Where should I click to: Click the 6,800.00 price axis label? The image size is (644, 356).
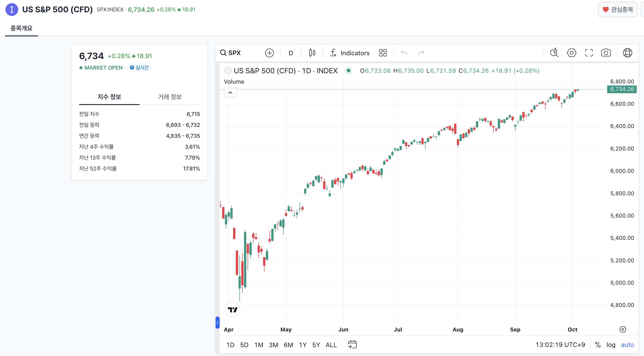622,82
